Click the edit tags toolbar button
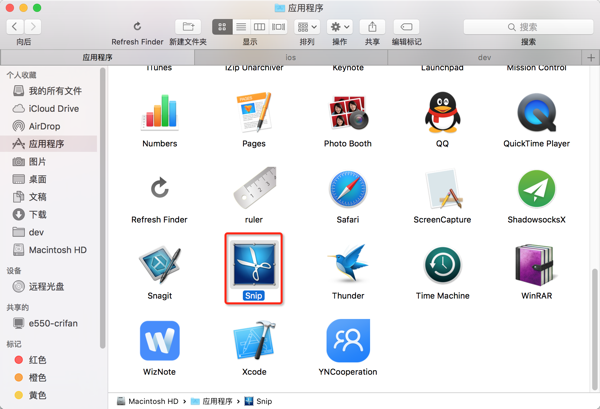Screen dimensions: 600x409 (x=406, y=27)
